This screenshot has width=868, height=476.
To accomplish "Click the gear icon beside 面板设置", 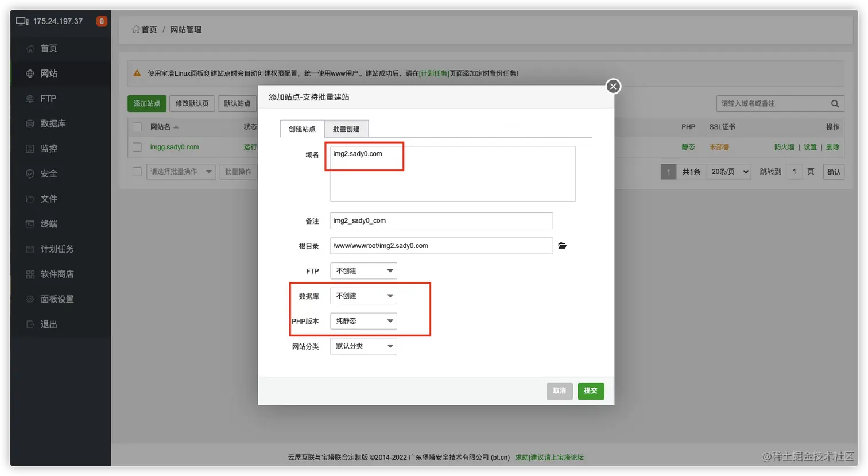I will click(30, 299).
